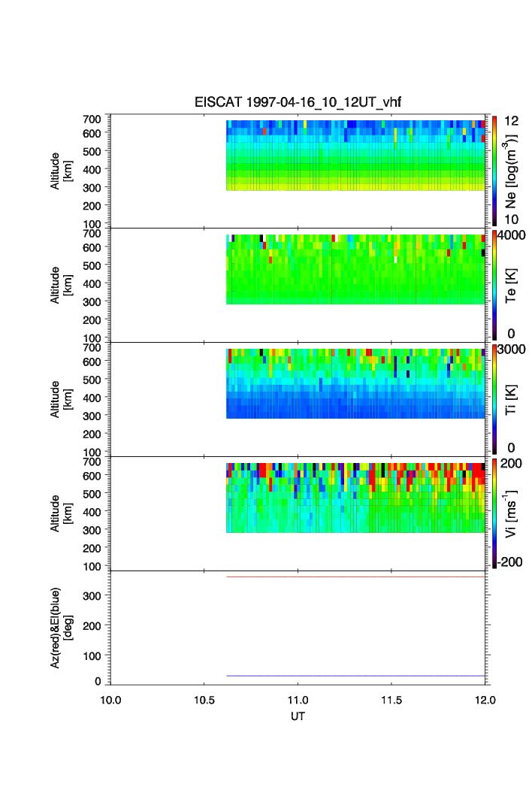The image size is (532, 799).
Task: Click the 0 value on Te colorbar
Action: pyautogui.click(x=511, y=334)
